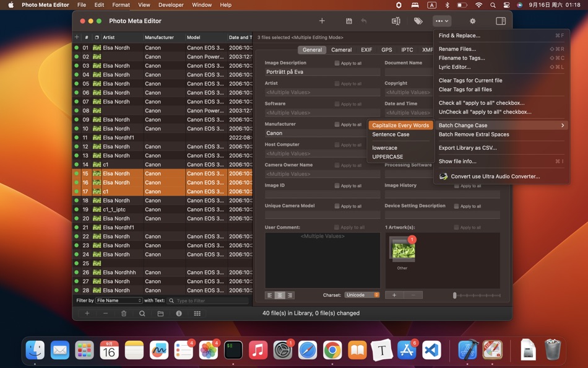
Task: Remove a file with the bottom bar minus
Action: (x=105, y=313)
